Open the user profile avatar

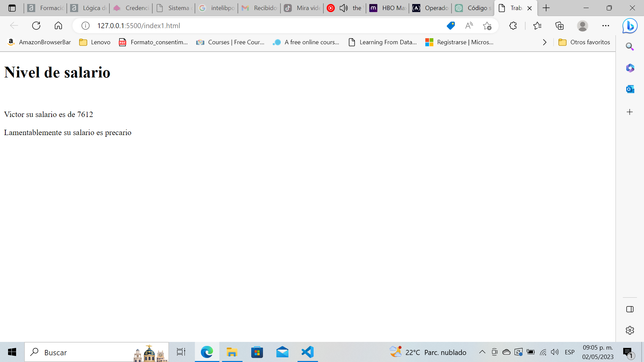click(x=583, y=26)
